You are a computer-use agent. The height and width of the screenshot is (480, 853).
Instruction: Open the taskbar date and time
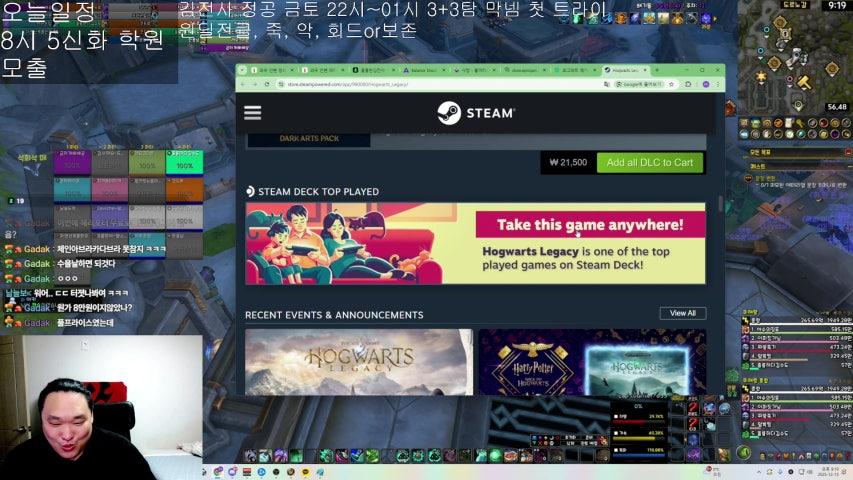(830, 471)
